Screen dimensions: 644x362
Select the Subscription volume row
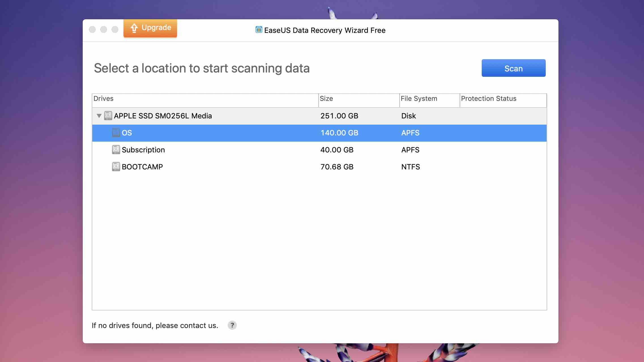coord(319,150)
